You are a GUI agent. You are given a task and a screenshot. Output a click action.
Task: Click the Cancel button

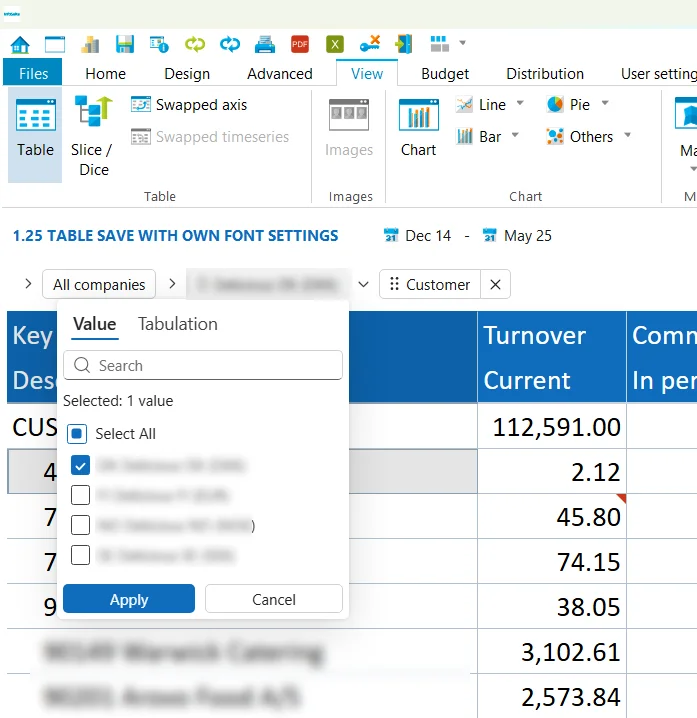point(274,599)
